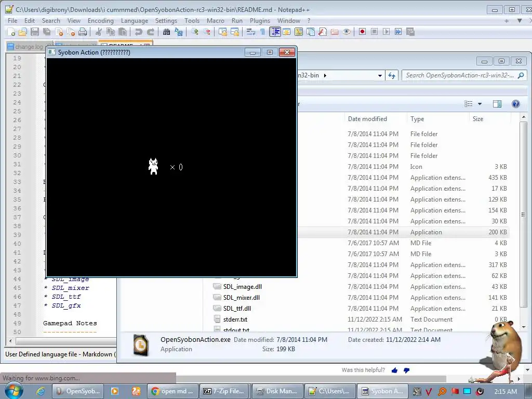
Task: Click the Explorer help question-mark icon
Action: pyautogui.click(x=516, y=104)
